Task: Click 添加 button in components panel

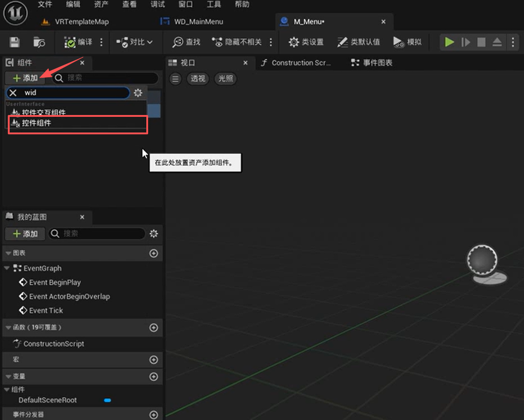Action: tap(25, 78)
